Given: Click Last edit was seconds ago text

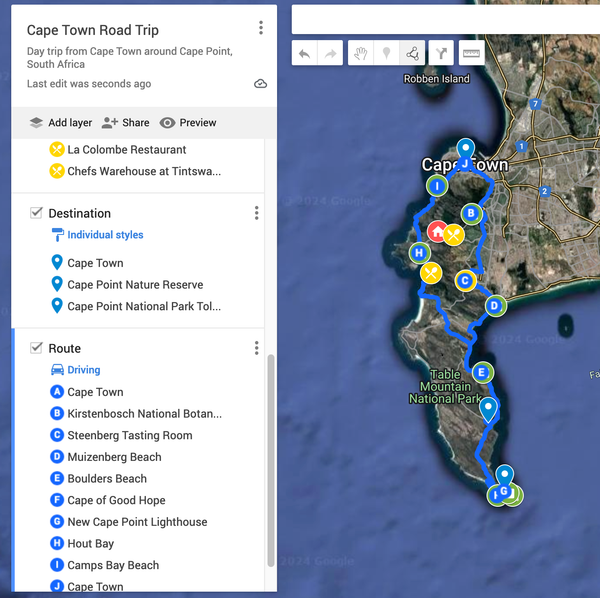Looking at the screenshot, I should coord(89,84).
